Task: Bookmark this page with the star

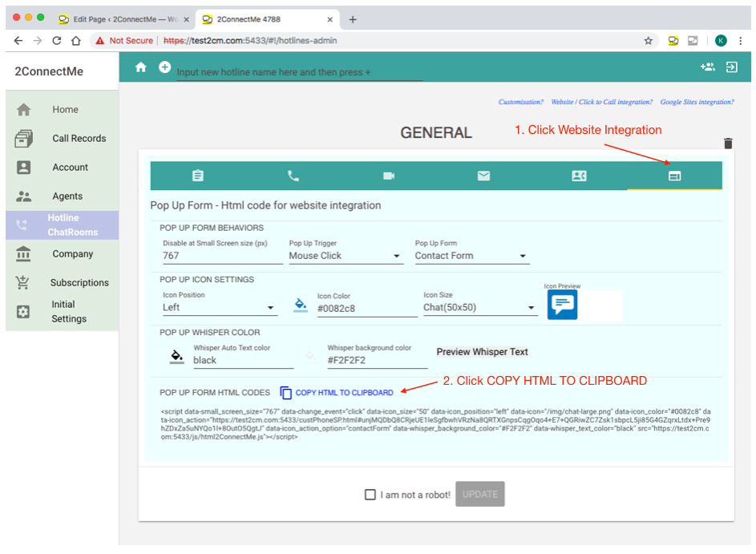Action: tap(649, 41)
